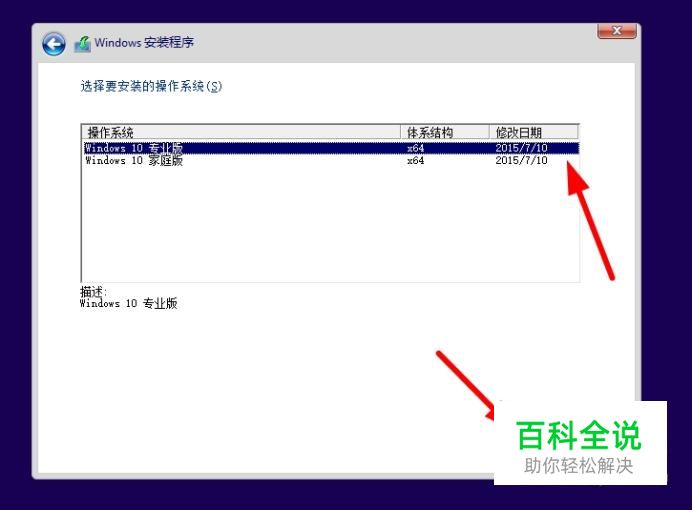Screen dimensions: 692x510
Task: Click the 操作系统 column header
Action: click(x=241, y=132)
